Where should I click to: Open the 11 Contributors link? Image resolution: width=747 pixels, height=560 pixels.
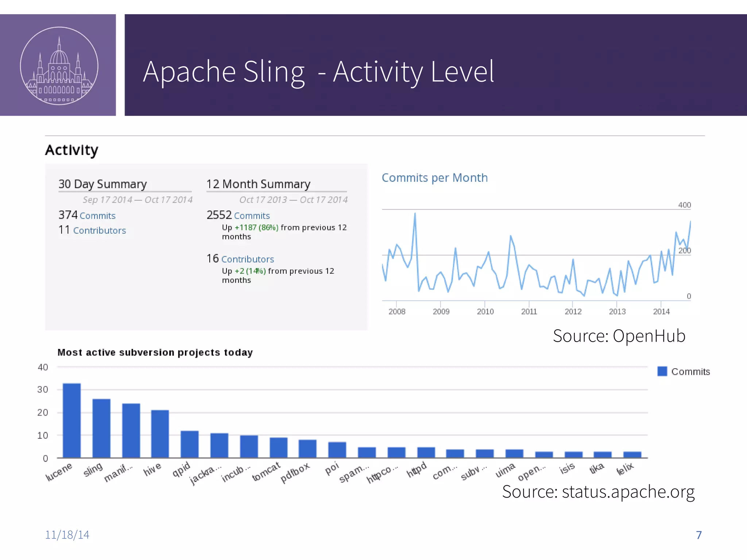click(99, 230)
